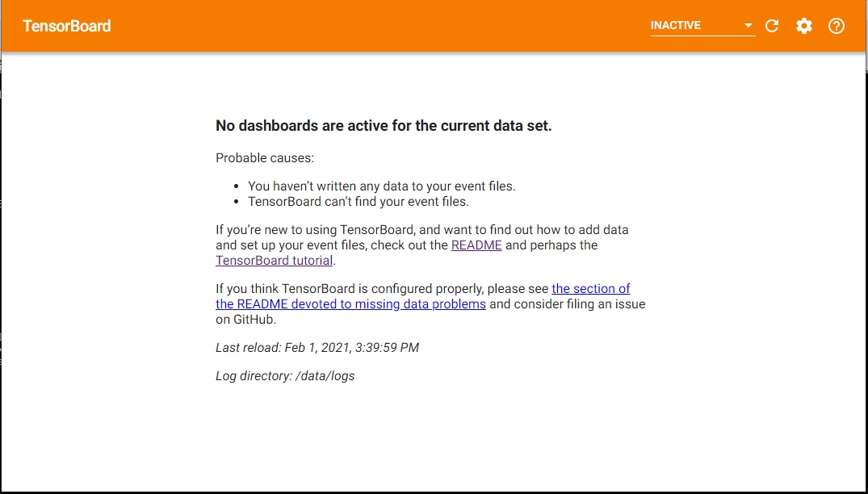Click the "No dashboards are active" heading
The width and height of the screenshot is (868, 494).
point(384,126)
